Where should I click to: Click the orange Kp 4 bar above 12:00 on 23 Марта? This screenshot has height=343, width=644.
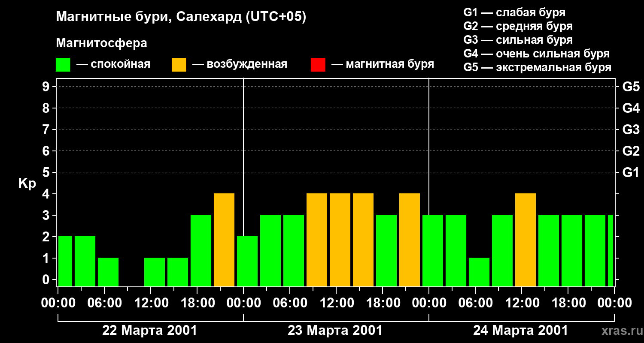[340, 240]
